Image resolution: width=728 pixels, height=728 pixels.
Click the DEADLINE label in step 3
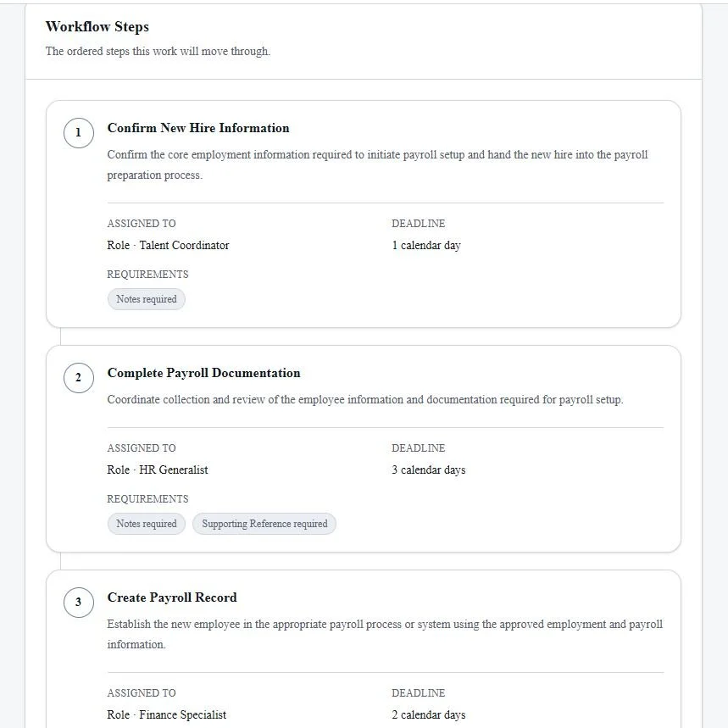(419, 692)
